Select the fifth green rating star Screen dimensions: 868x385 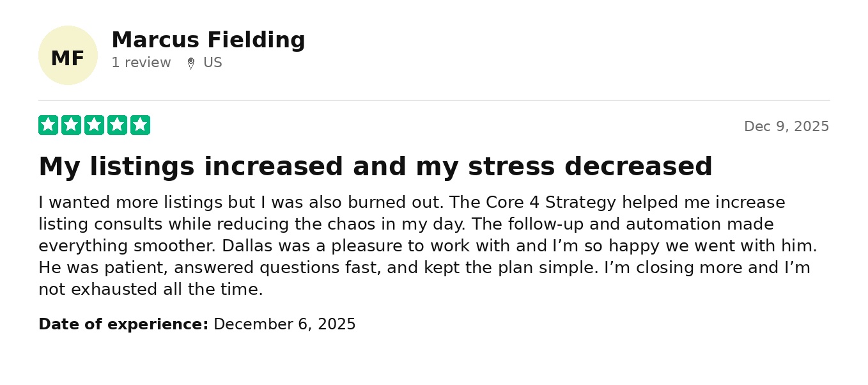[x=140, y=125]
